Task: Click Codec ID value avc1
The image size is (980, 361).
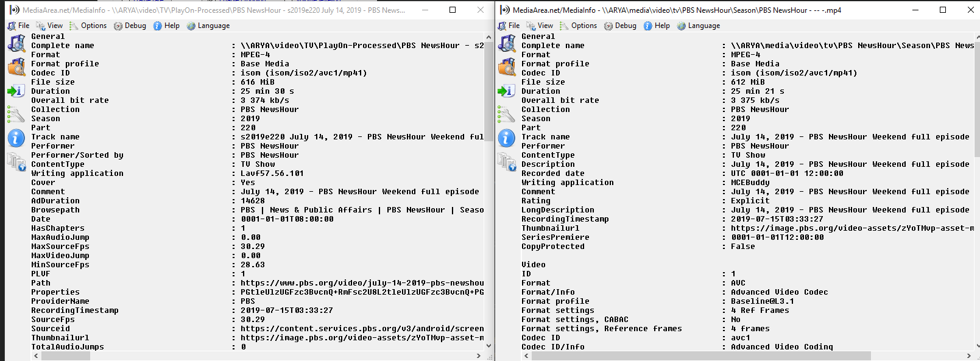Action: coord(741,338)
